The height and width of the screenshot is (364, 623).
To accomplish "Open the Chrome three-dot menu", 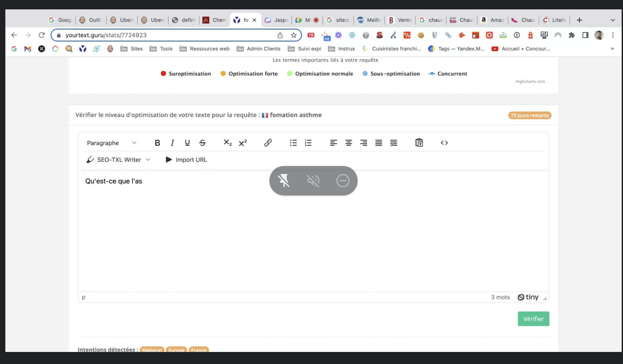I will pos(613,35).
